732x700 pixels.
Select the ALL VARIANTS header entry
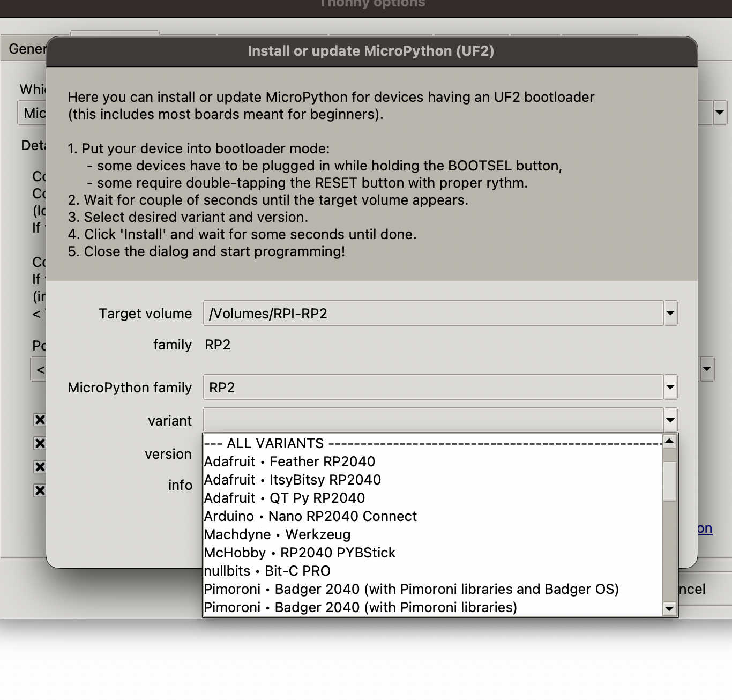(433, 443)
